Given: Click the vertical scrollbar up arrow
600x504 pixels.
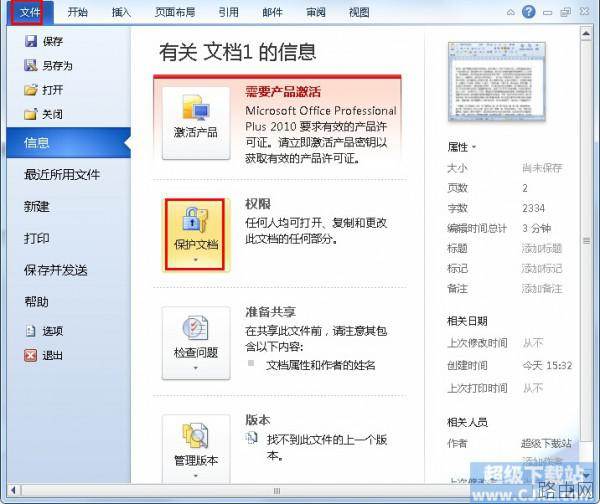Looking at the screenshot, I should pyautogui.click(x=586, y=34).
